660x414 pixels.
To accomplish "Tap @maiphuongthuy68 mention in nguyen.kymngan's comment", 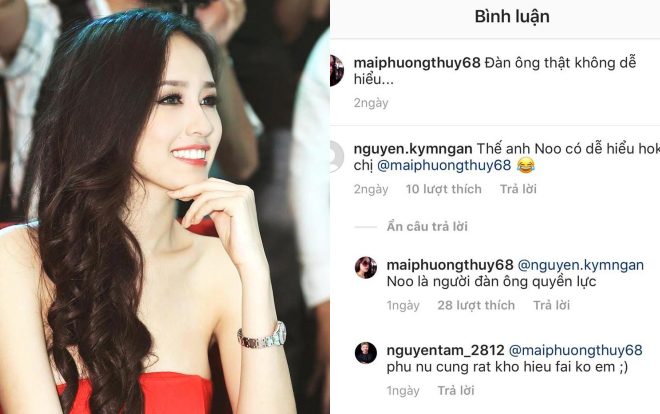I will point(444,165).
